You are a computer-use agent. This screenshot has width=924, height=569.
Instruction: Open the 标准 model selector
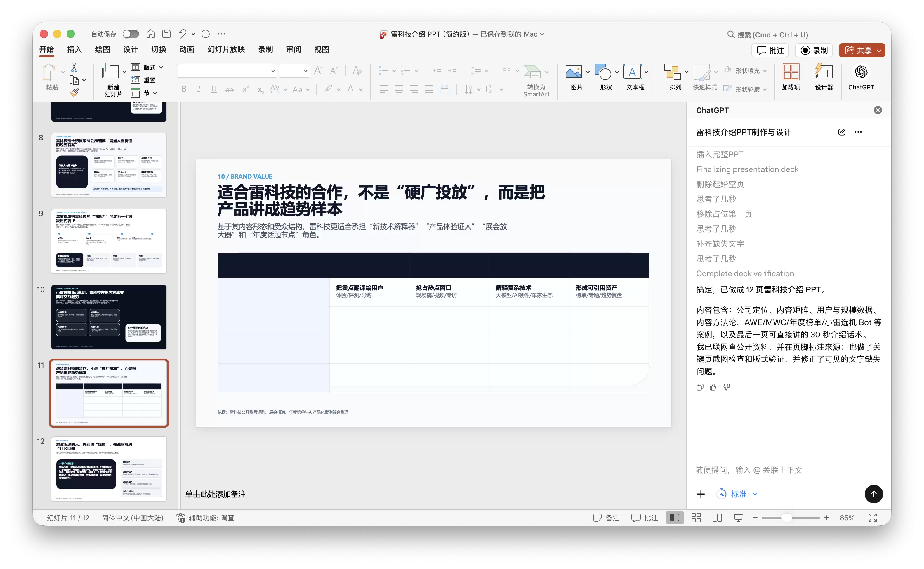coord(737,494)
